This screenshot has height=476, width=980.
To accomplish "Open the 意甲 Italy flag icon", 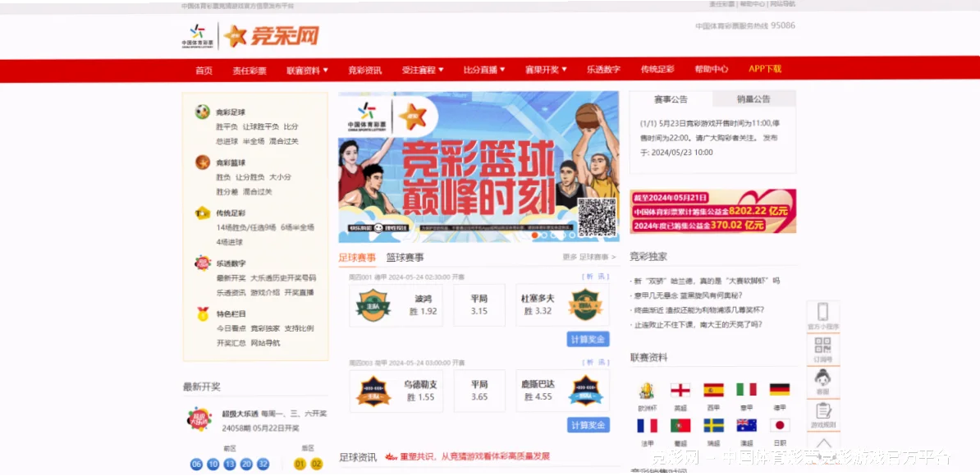I will (746, 390).
